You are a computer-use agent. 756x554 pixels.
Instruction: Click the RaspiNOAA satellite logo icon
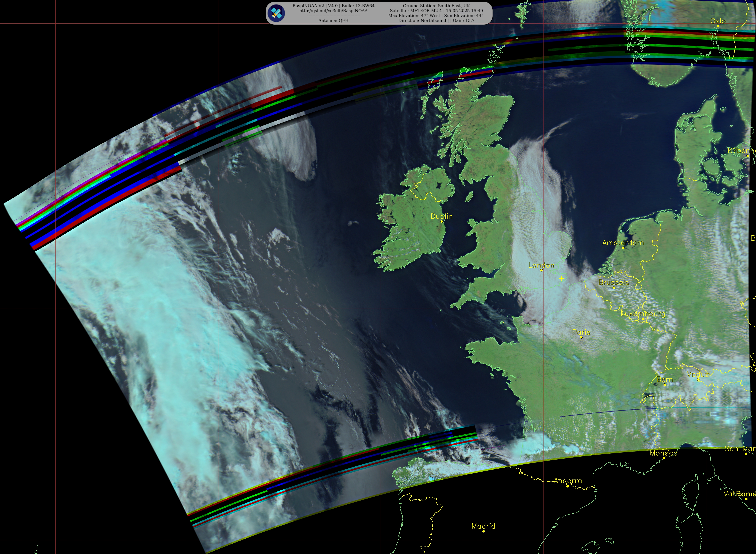pyautogui.click(x=276, y=13)
